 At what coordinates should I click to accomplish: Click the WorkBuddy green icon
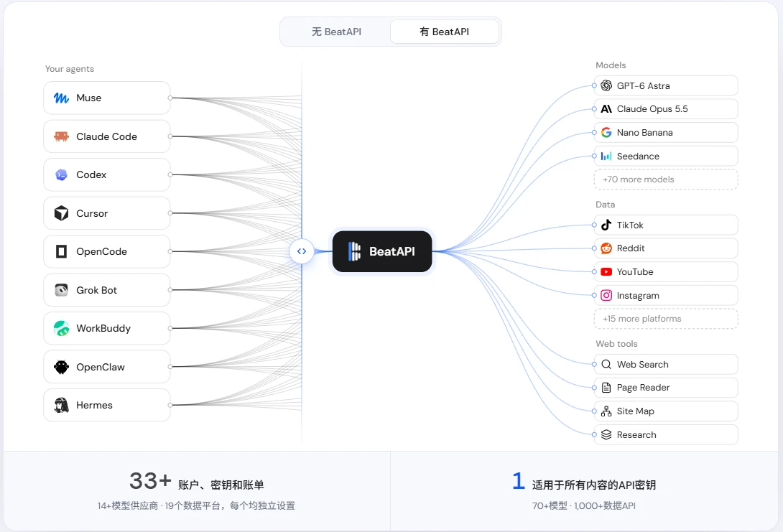coord(62,328)
